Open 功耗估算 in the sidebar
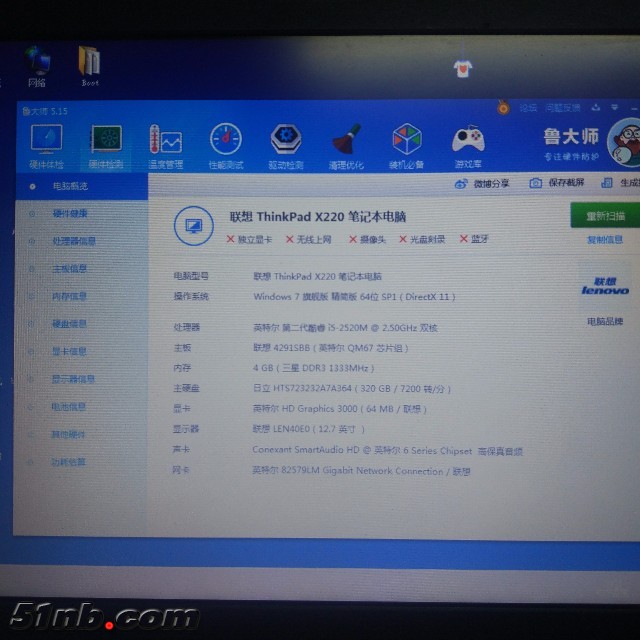Viewport: 640px width, 640px height. pos(68,462)
